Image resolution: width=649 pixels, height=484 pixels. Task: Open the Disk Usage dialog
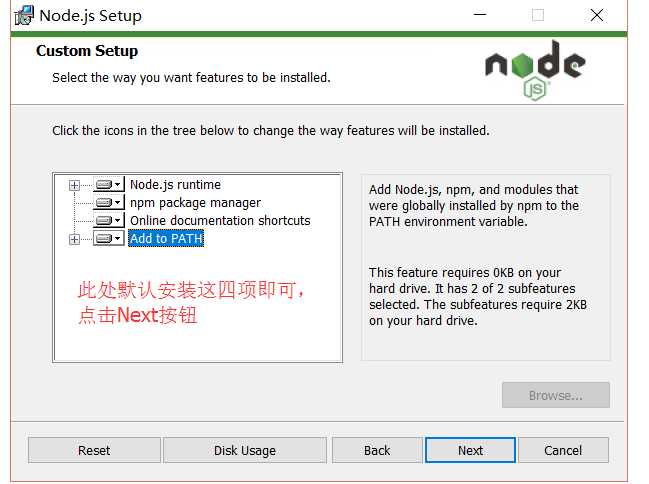tap(245, 450)
